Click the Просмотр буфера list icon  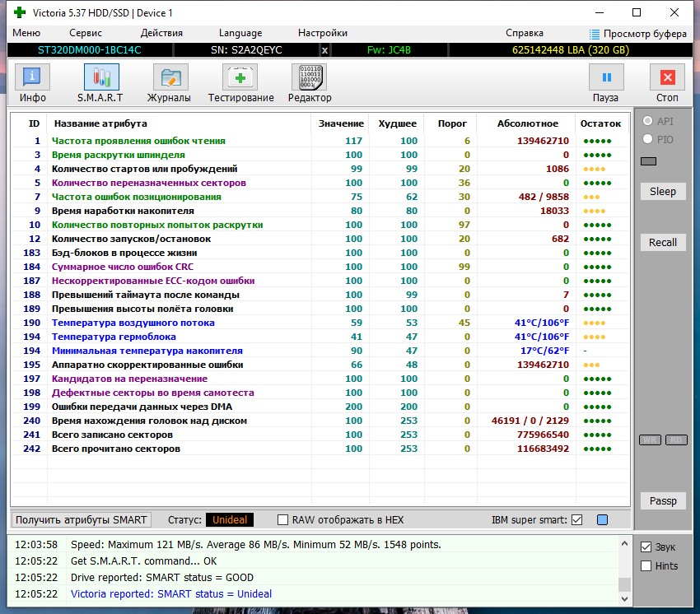[595, 34]
